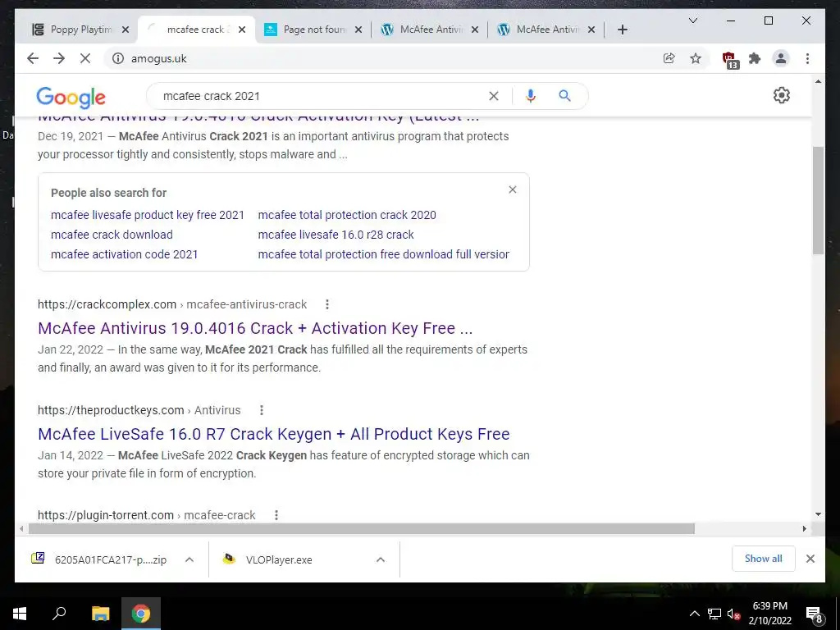
Task: Open options for the crackcomplex.com result
Action: pyautogui.click(x=327, y=304)
